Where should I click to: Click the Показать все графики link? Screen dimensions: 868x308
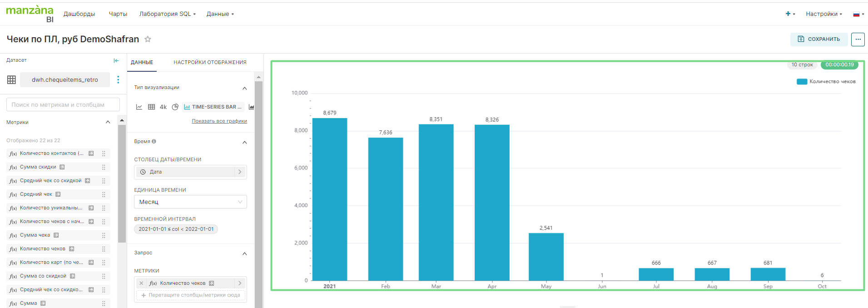point(219,121)
